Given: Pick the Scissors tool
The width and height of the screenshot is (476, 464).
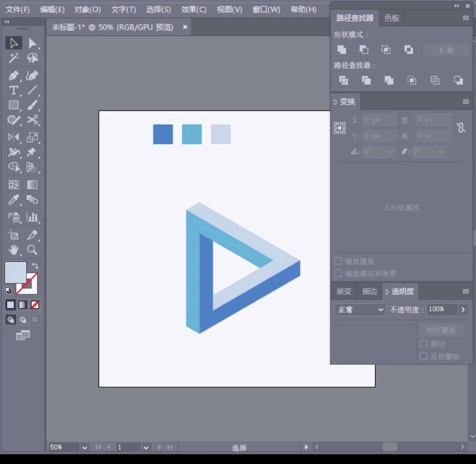Looking at the screenshot, I should pos(32,120).
